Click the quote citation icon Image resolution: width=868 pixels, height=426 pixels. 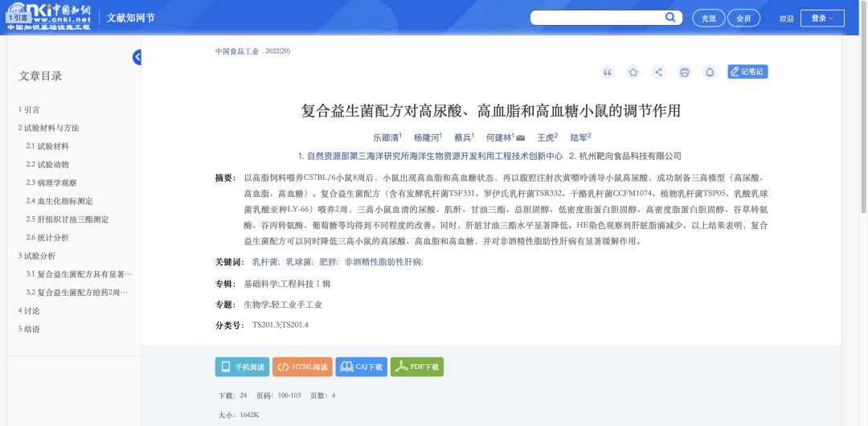tap(608, 72)
